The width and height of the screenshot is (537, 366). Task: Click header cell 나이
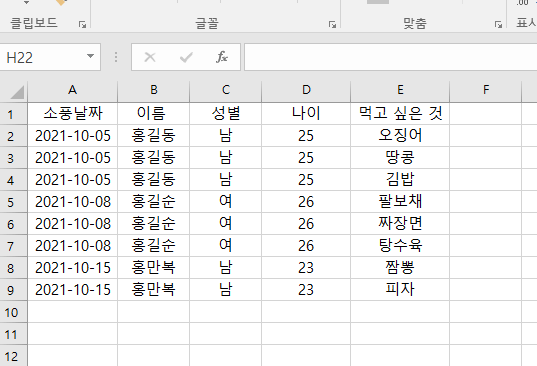click(x=306, y=114)
